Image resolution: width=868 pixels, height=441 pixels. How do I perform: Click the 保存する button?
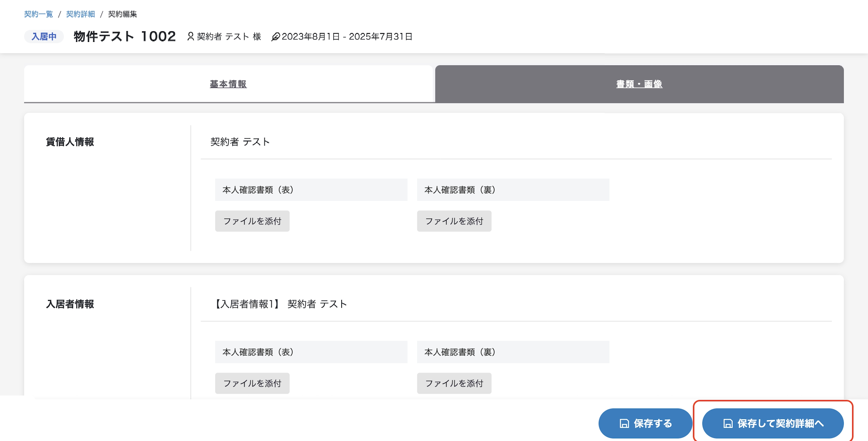[x=645, y=423]
